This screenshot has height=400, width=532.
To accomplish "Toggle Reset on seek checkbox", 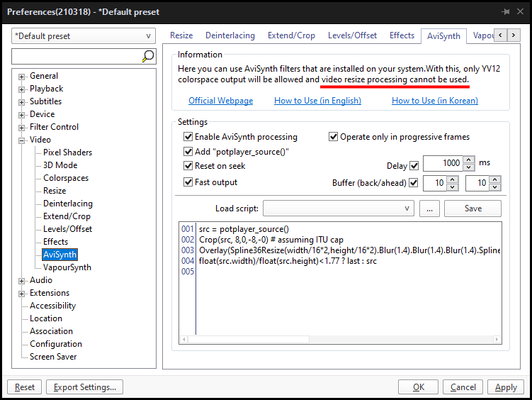I will [x=188, y=166].
